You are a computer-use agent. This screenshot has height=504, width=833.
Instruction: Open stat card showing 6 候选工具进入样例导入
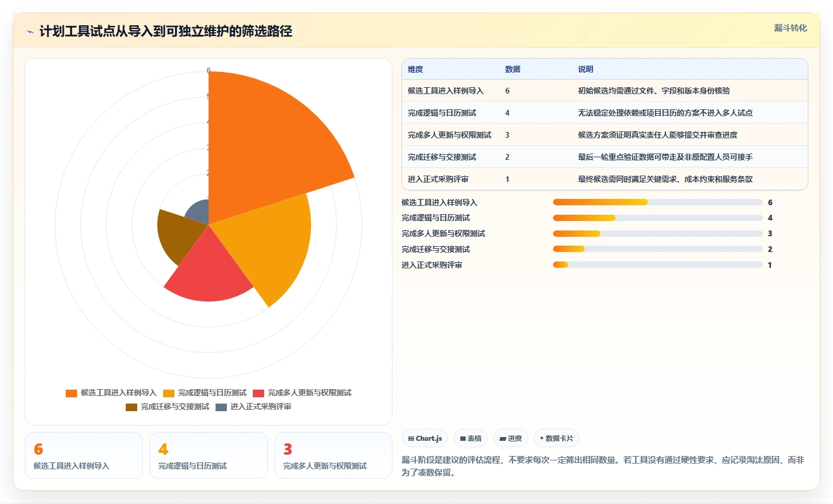83,455
